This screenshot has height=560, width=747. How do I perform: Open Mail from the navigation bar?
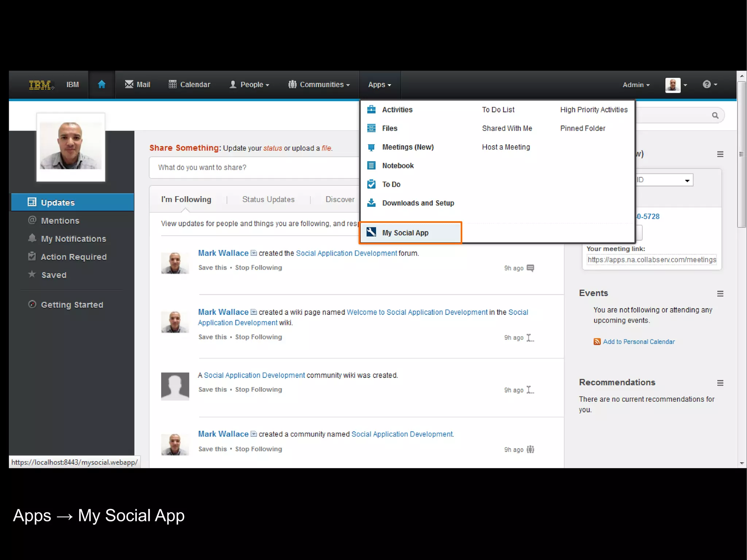(137, 84)
